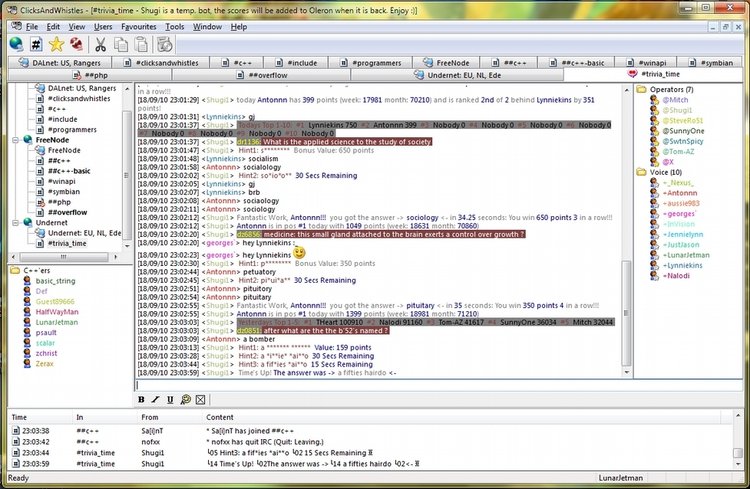Screen dimensions: 750x489
Task: Click the Content column header
Action: pos(220,416)
